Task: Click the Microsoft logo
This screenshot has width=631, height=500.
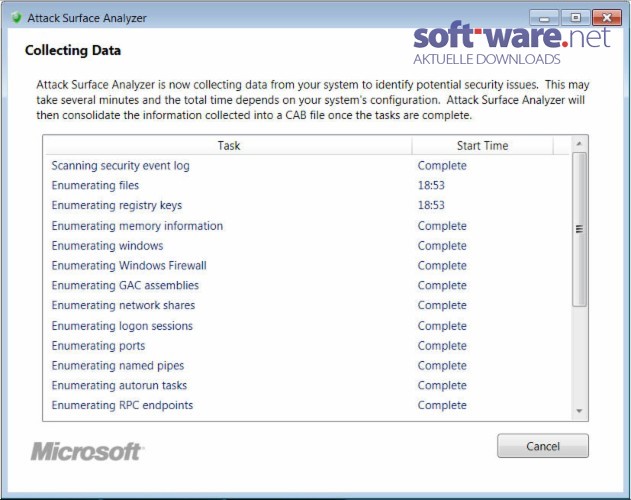Action: click(x=87, y=451)
